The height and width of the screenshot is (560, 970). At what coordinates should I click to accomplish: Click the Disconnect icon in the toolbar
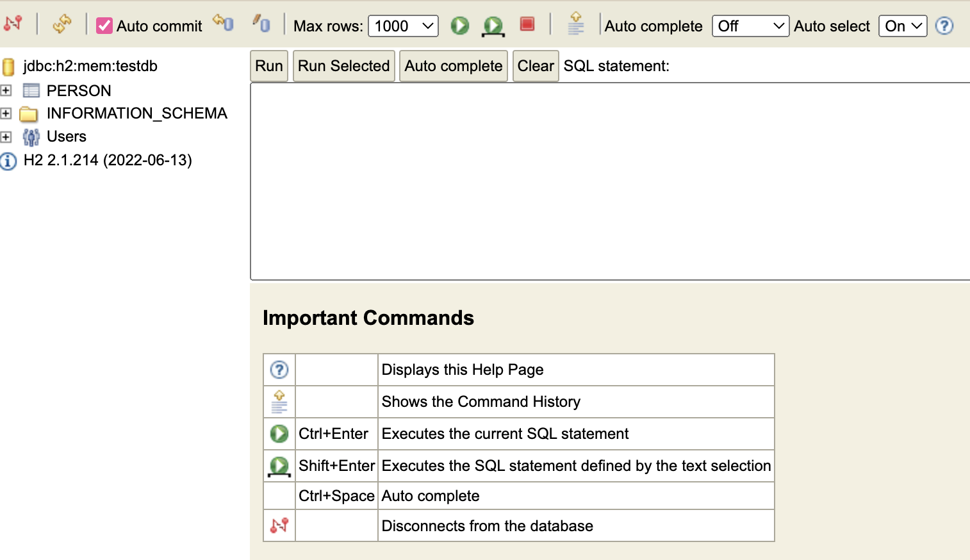tap(13, 24)
